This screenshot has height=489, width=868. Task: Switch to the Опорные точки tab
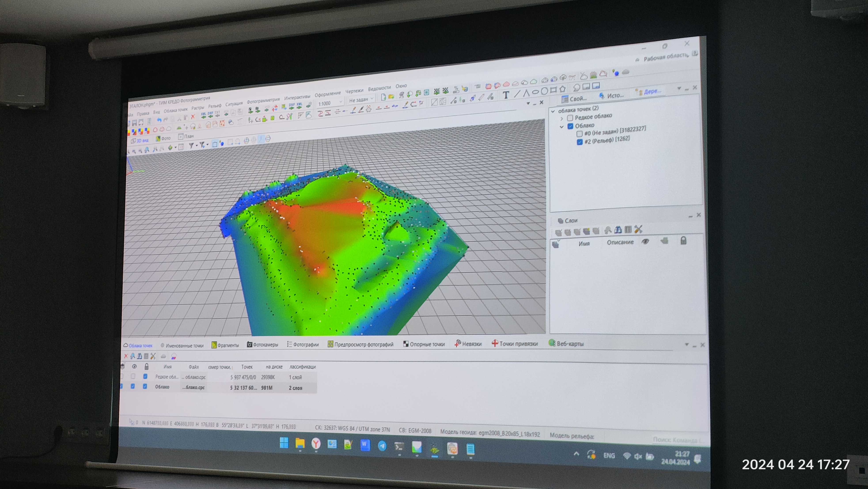tap(424, 344)
